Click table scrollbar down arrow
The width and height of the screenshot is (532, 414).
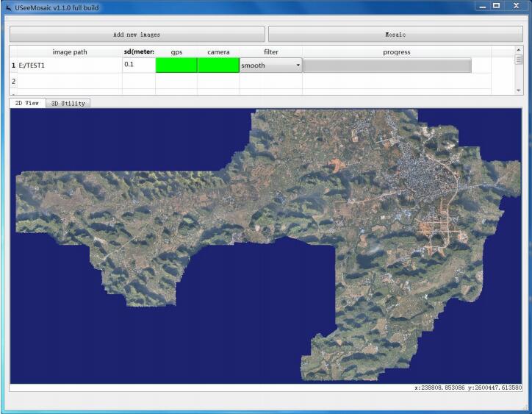pos(519,90)
